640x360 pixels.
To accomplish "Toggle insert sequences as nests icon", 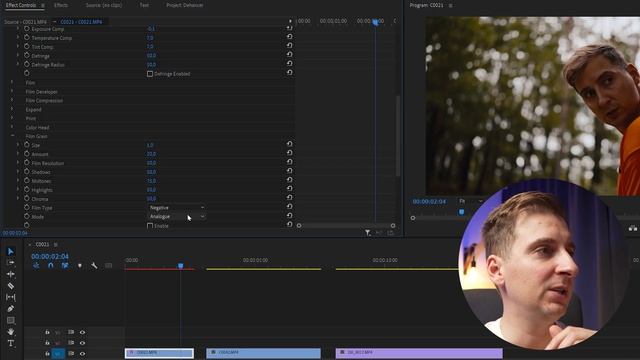I will 36,265.
